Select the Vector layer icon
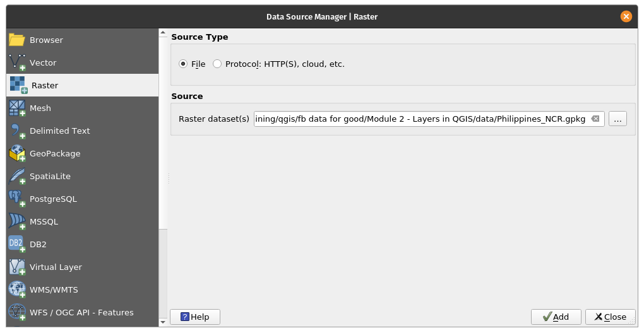 17,62
